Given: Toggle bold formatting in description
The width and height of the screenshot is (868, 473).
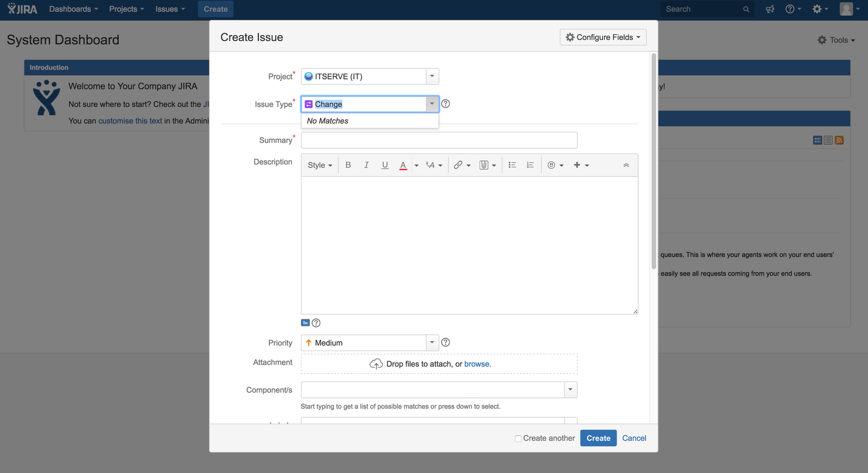Looking at the screenshot, I should 348,165.
